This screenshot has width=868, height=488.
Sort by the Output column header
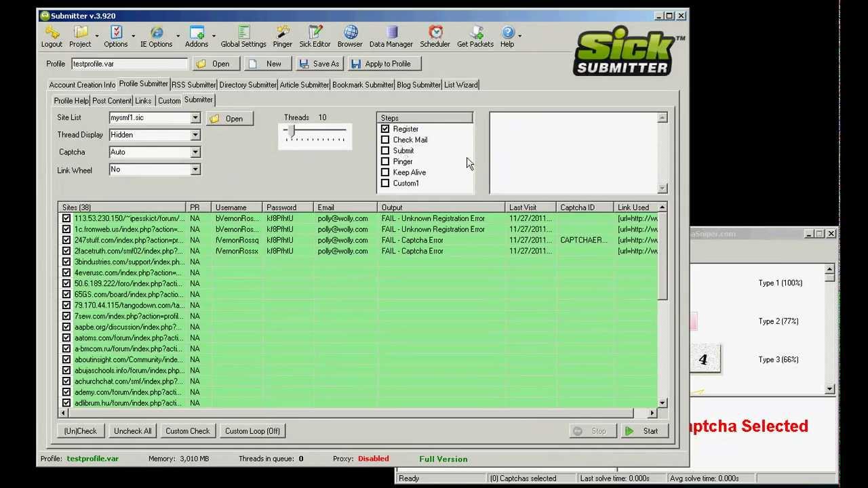click(x=441, y=207)
